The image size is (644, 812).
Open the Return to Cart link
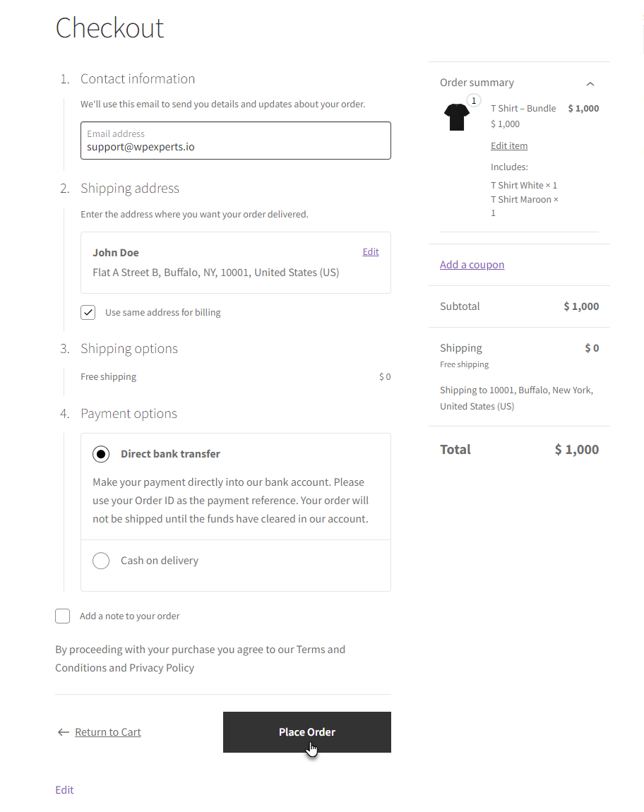[108, 732]
